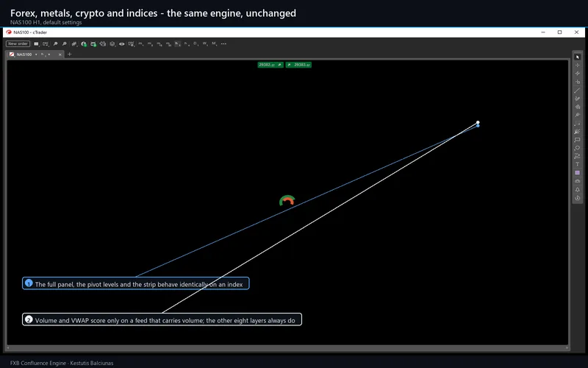Select the pencil freehand drawing tool
The width and height of the screenshot is (588, 368).
coord(578,99)
